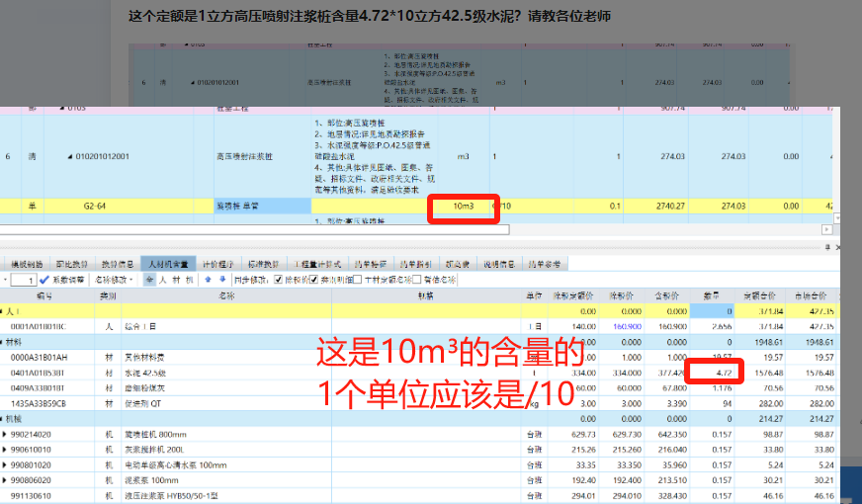
Task: Expand machine row 990801020
Action: [4, 465]
